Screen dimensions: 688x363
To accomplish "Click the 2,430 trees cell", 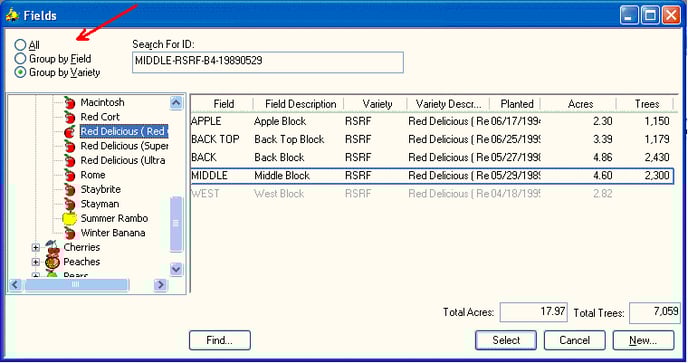I will (657, 157).
